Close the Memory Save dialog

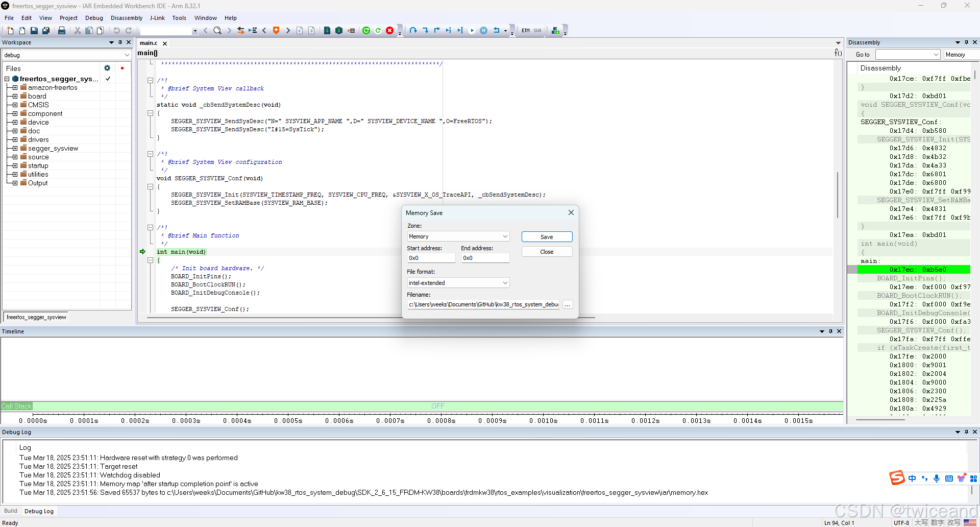tap(571, 212)
